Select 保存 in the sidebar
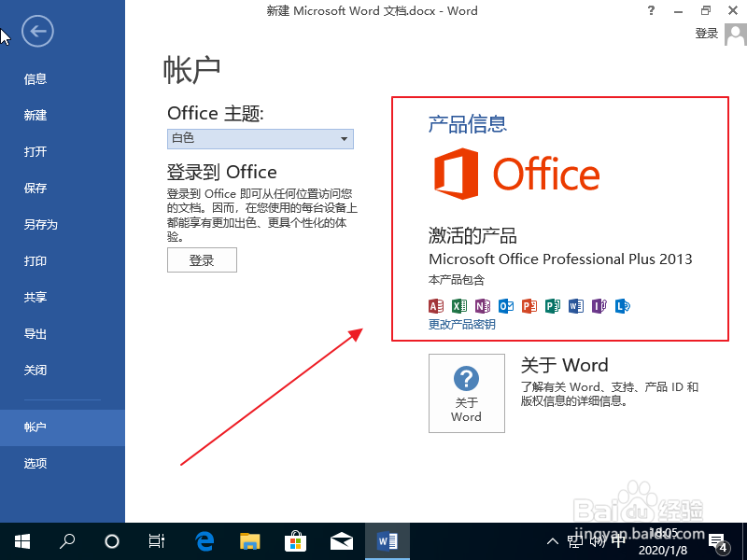The height and width of the screenshot is (560, 747). click(35, 189)
